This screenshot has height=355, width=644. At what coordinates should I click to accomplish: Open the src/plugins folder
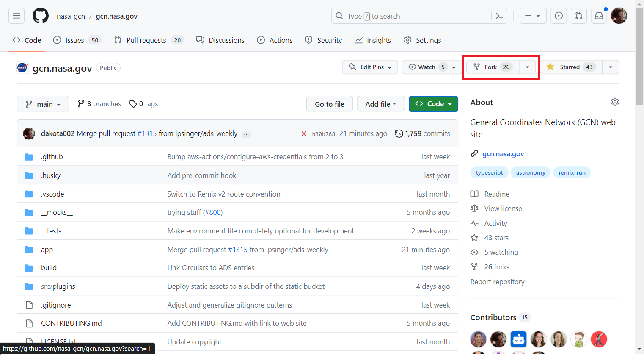click(x=58, y=286)
